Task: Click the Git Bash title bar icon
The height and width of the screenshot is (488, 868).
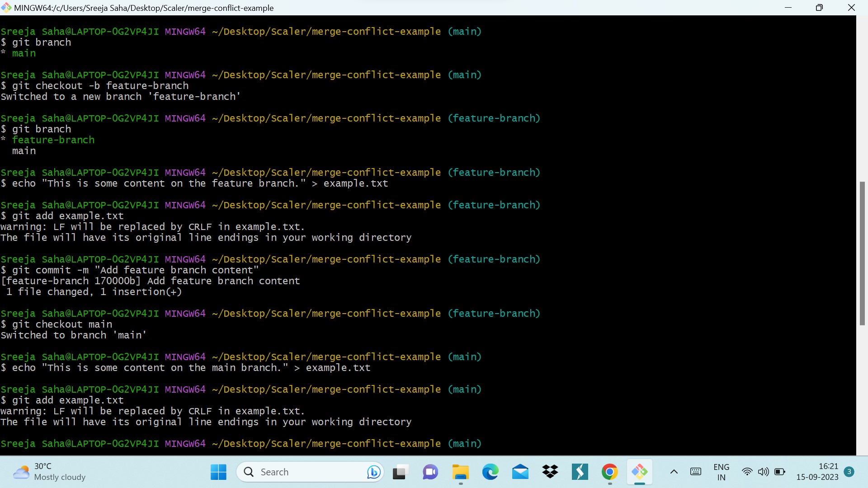Action: pyautogui.click(x=6, y=8)
